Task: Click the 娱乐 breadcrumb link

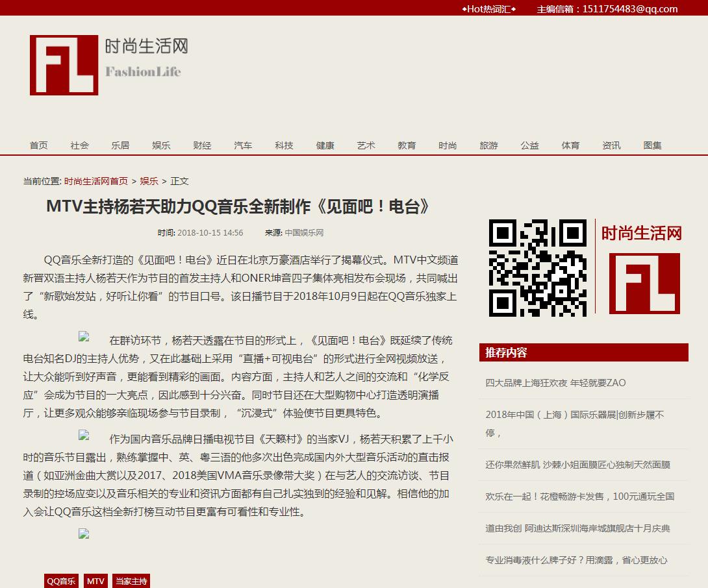Action: click(x=149, y=181)
